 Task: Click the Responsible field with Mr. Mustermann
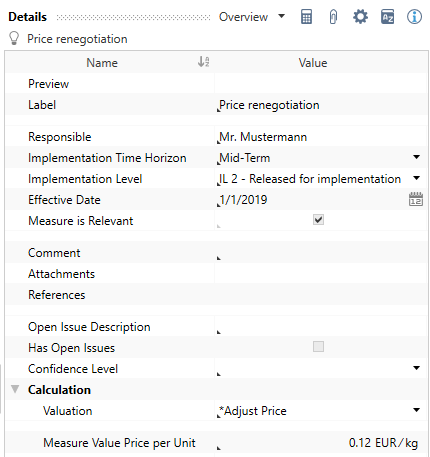321,137
